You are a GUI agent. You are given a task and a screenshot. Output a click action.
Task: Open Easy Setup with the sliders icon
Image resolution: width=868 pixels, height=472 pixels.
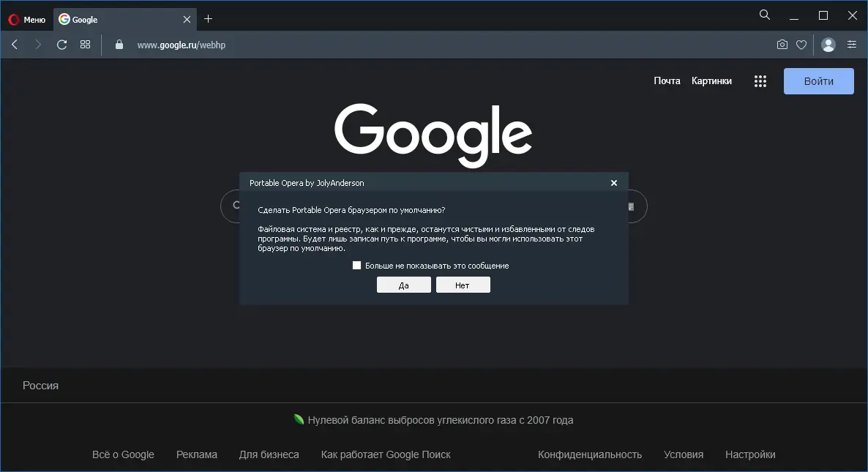coord(851,45)
